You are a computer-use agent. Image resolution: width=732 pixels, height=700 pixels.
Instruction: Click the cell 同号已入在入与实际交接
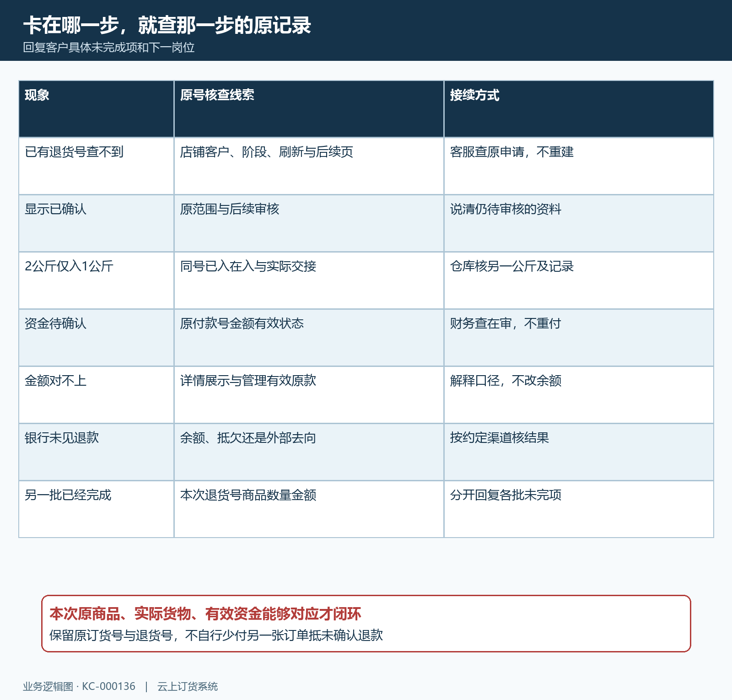pyautogui.click(x=309, y=280)
